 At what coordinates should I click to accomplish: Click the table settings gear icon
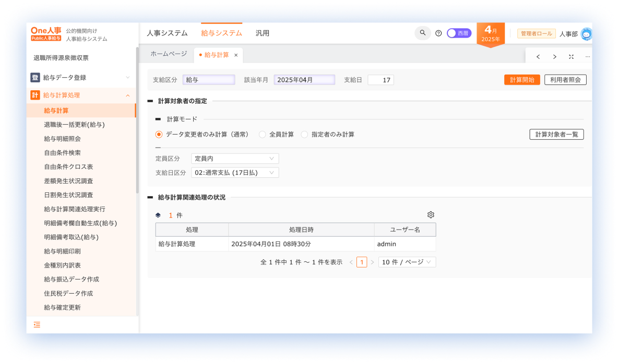point(431,215)
